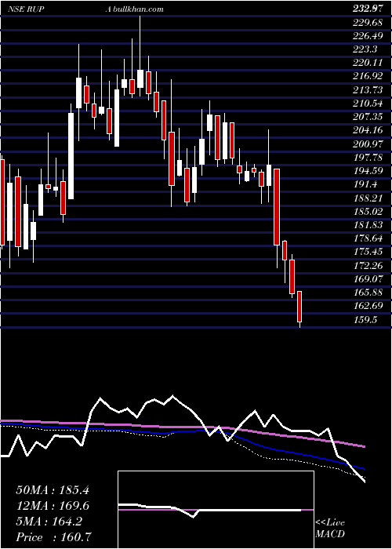Click the 178.64 price axis label
This screenshot has width=392, height=549.
[368, 238]
